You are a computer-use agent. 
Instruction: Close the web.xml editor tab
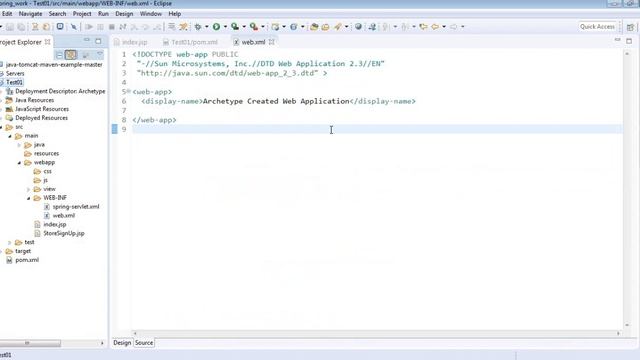(271, 42)
